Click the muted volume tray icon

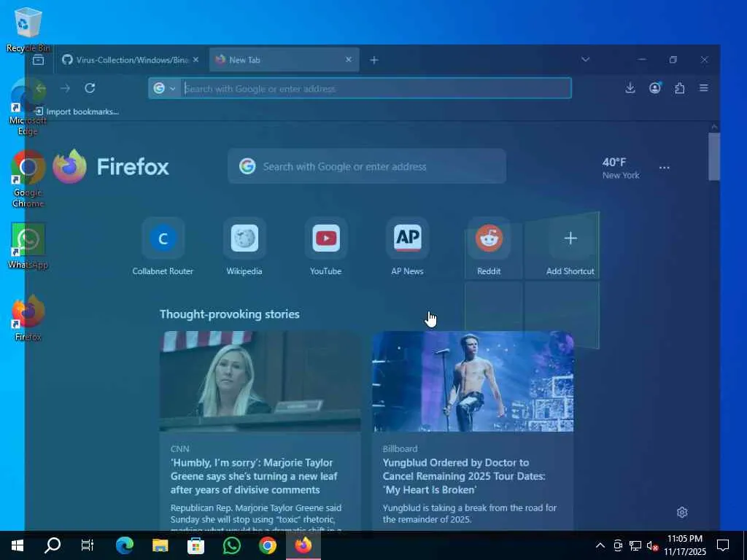652,545
